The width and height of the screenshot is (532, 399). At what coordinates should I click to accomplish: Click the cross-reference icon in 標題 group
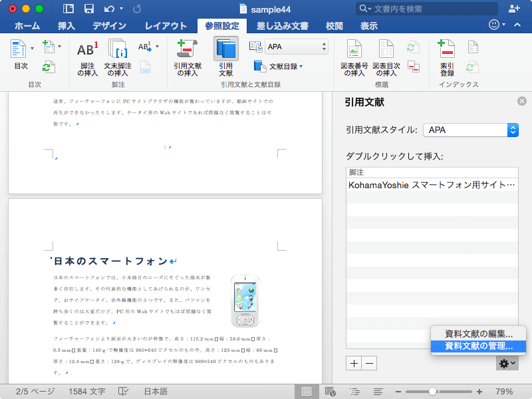pyautogui.click(x=413, y=66)
